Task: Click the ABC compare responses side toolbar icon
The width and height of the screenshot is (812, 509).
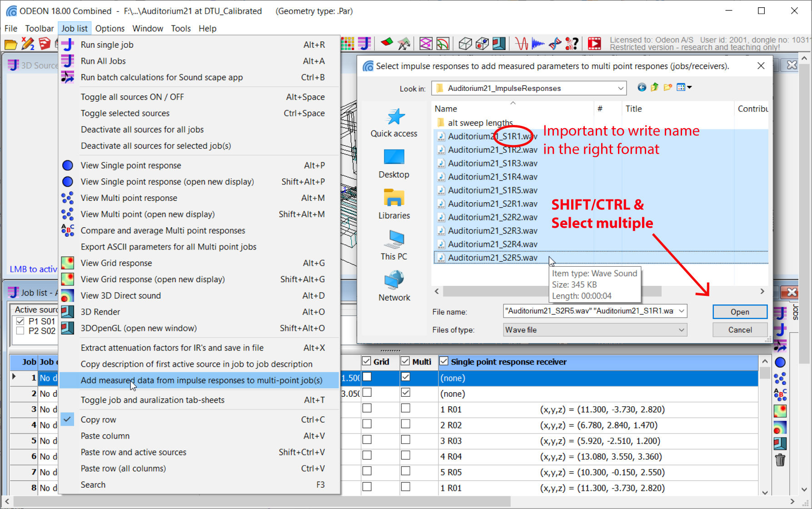Action: (x=780, y=394)
